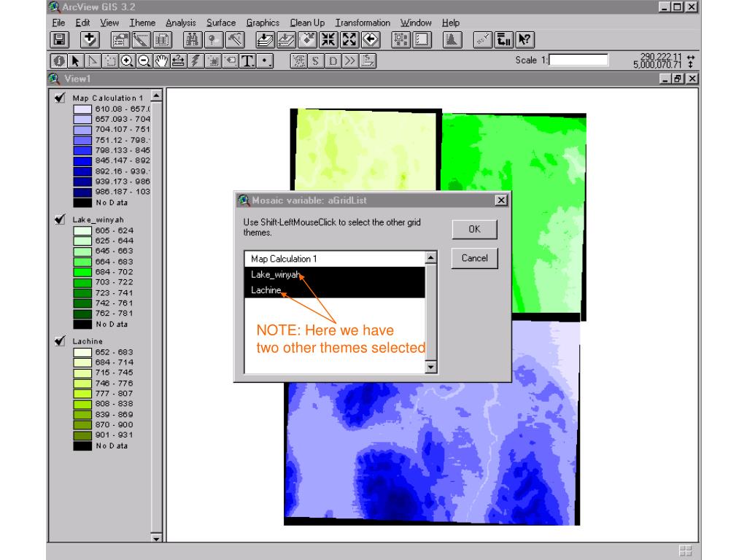The width and height of the screenshot is (747, 560).
Task: Select the magnifier Zoom Out tool
Action: [x=144, y=61]
